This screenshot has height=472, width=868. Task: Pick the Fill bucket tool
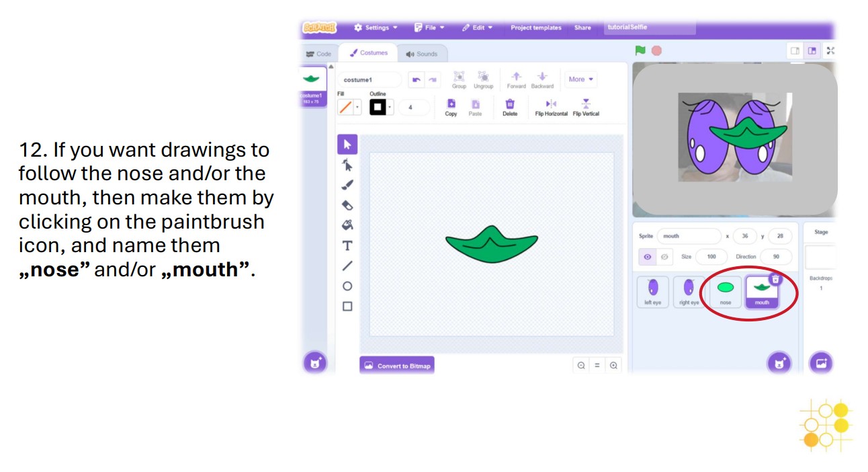click(x=347, y=225)
